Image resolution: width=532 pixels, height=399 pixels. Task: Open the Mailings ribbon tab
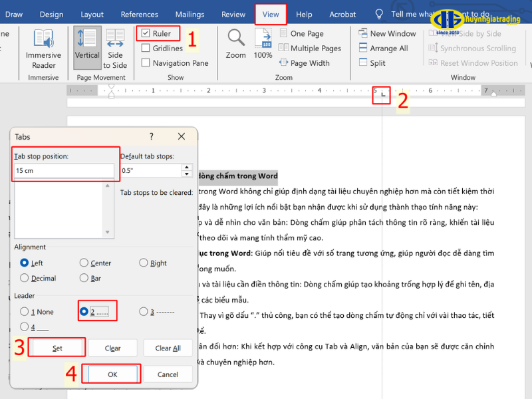(190, 14)
